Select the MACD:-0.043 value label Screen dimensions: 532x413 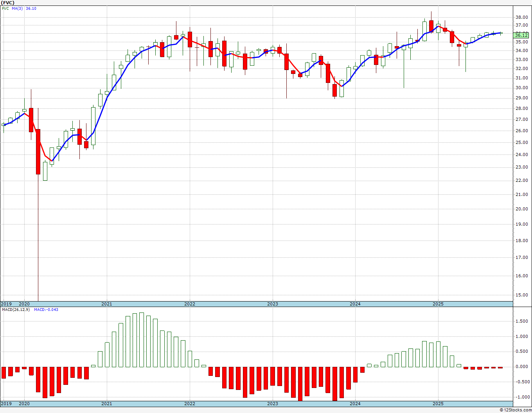click(x=46, y=309)
